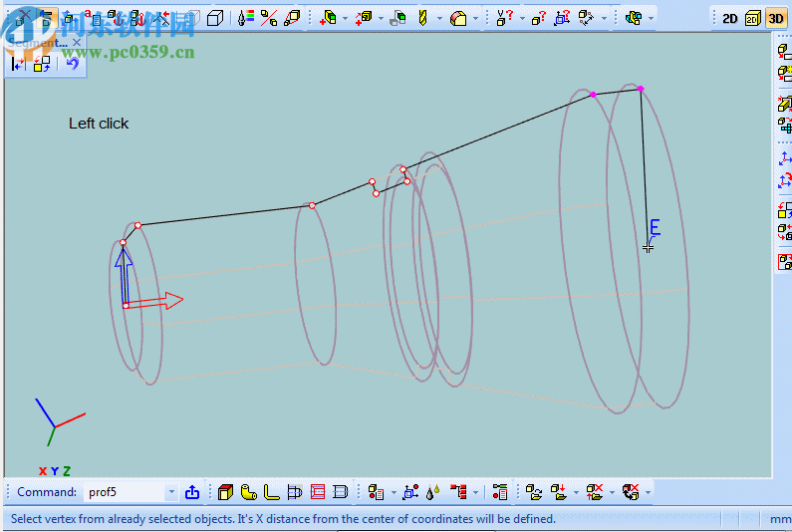Expand the volume query dropdown arrow
Image resolution: width=792 pixels, height=532 pixels.
pyautogui.click(x=522, y=19)
